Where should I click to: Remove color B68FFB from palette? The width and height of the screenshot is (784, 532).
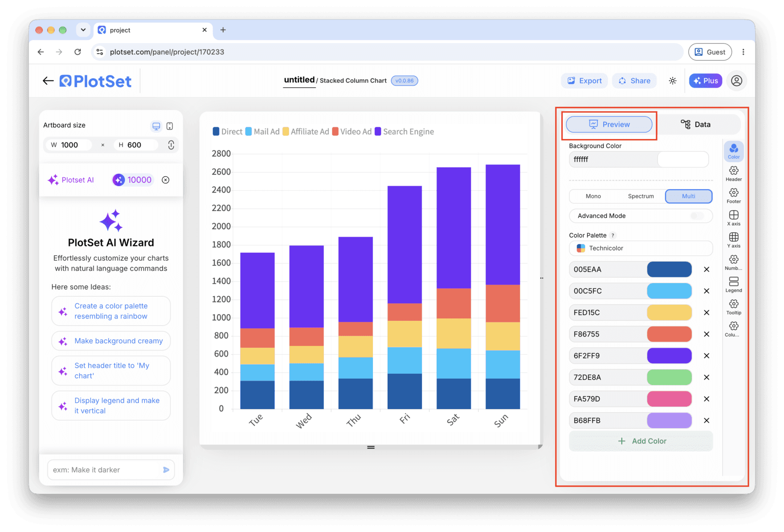click(707, 420)
